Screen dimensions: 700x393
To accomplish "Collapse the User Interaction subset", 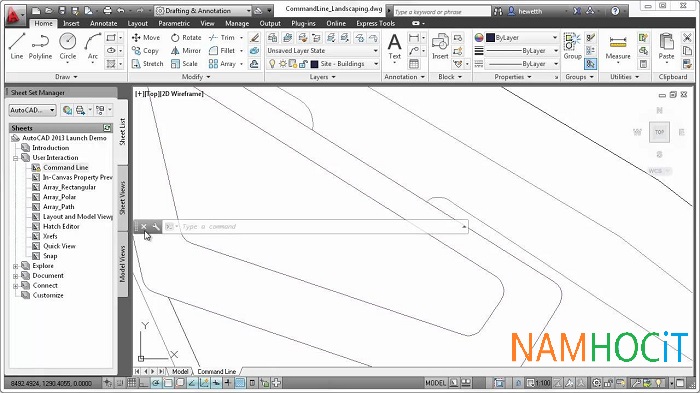I will click(16, 158).
